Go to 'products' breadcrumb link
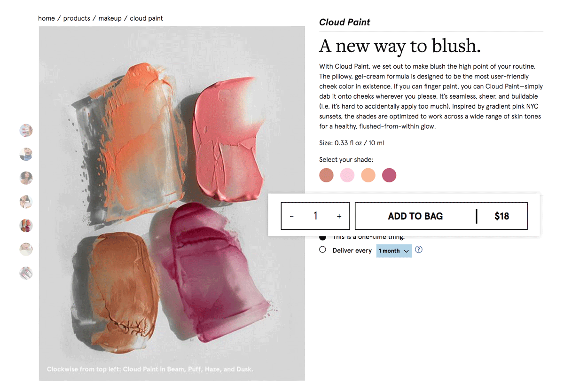 pyautogui.click(x=77, y=18)
